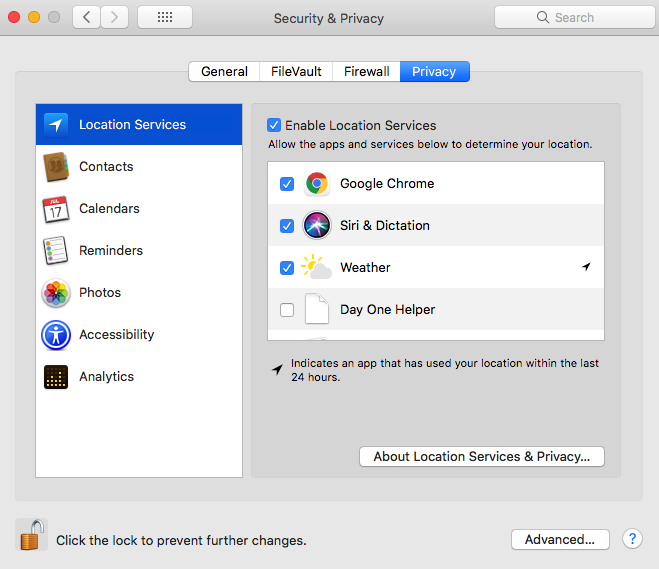
Task: Click the Reminders list icon
Action: [x=55, y=250]
